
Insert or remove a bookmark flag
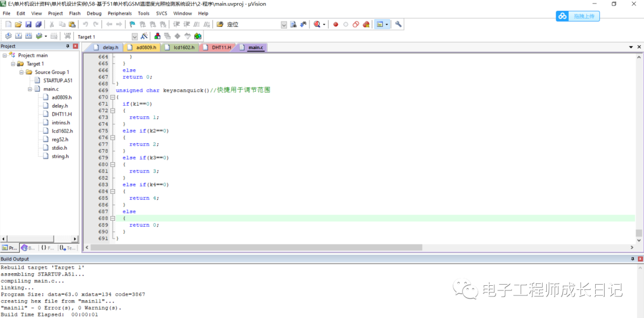click(x=132, y=24)
